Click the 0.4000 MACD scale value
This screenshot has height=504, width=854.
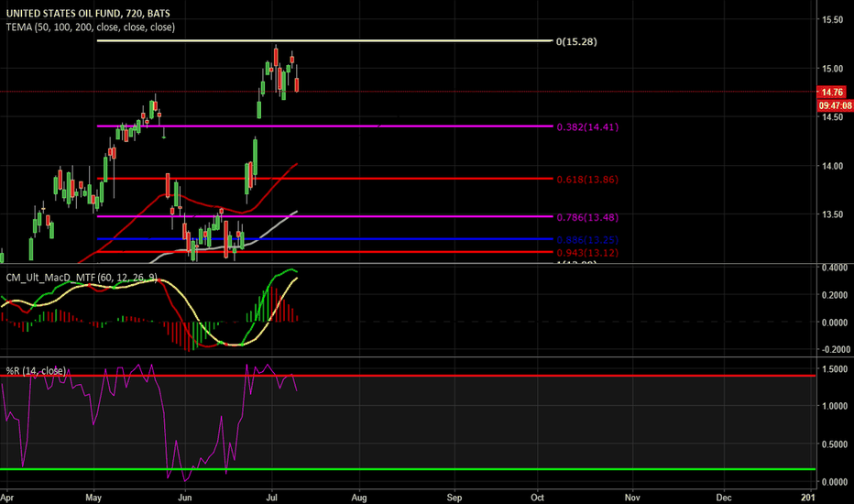tap(835, 268)
